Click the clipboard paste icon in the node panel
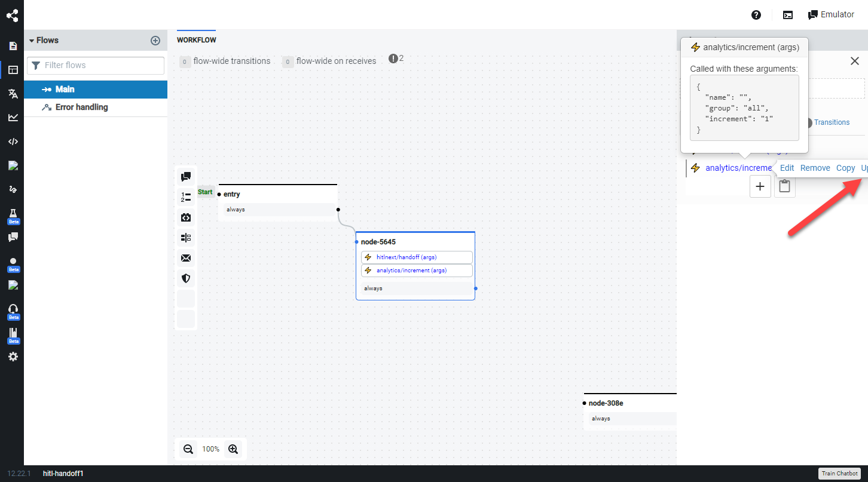Image resolution: width=868 pixels, height=482 pixels. tap(784, 186)
